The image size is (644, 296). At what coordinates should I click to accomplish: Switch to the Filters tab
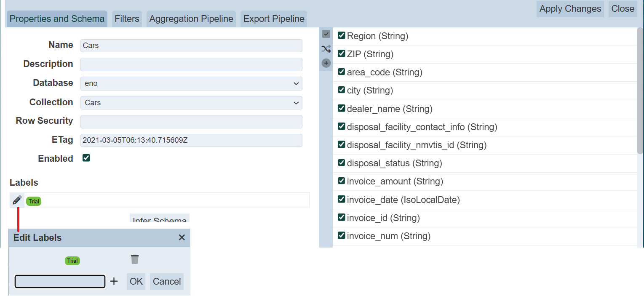[127, 19]
